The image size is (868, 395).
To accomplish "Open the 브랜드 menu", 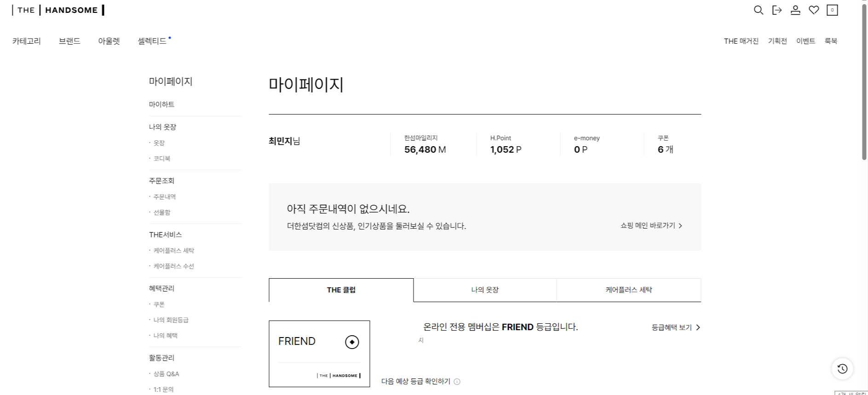I will pyautogui.click(x=69, y=41).
